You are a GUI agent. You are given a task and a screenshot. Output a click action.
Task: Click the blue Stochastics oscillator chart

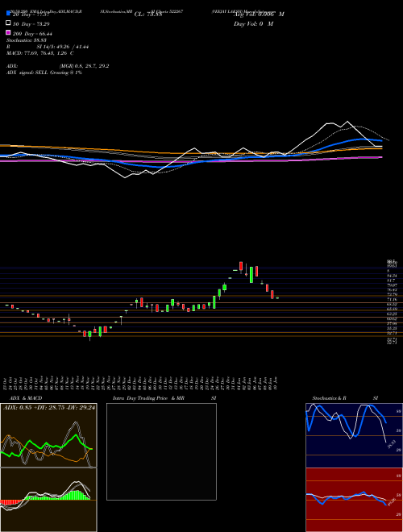click(354, 435)
